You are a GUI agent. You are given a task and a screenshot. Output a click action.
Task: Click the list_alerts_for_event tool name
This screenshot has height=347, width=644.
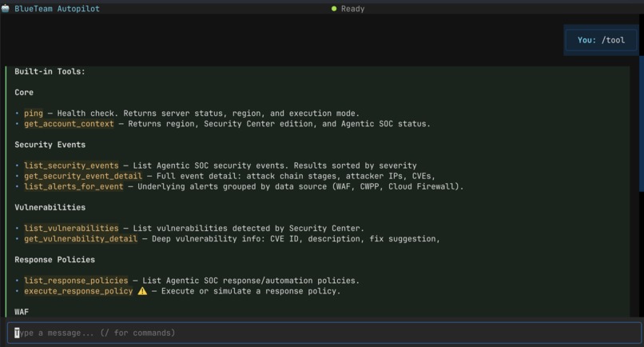pos(74,186)
